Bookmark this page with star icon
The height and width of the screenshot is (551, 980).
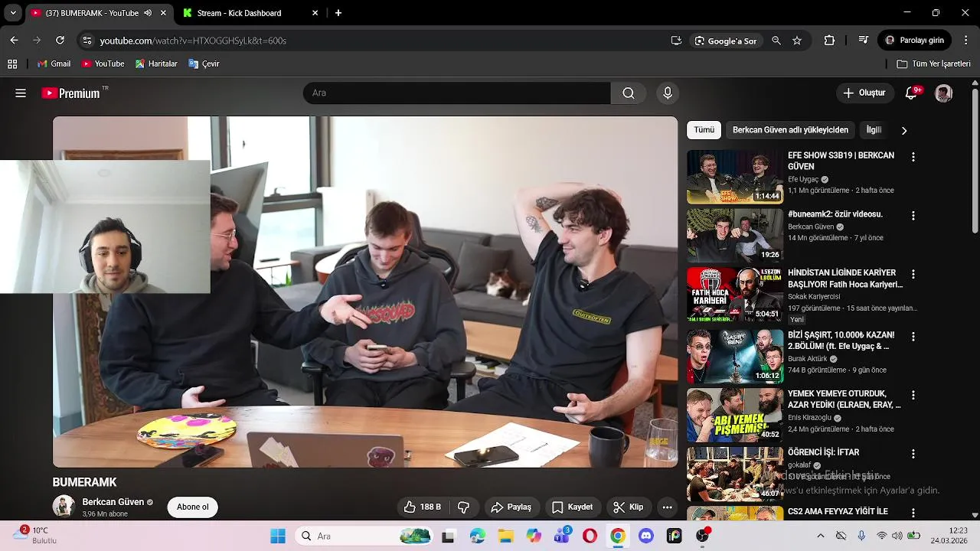(797, 41)
